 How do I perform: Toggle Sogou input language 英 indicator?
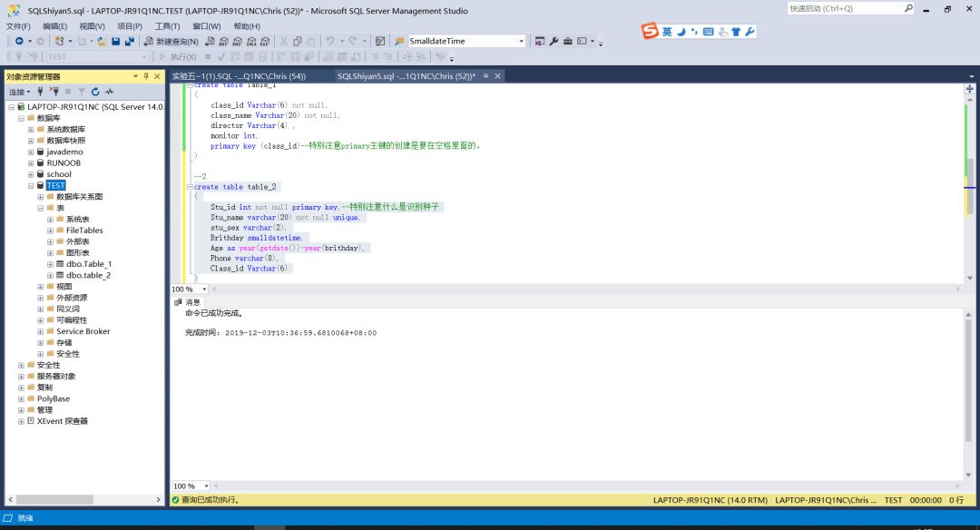point(667,32)
